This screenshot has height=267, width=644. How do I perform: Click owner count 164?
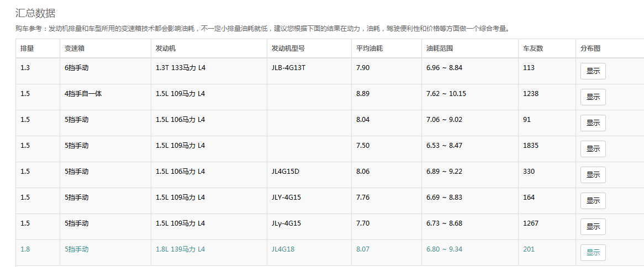(x=529, y=197)
